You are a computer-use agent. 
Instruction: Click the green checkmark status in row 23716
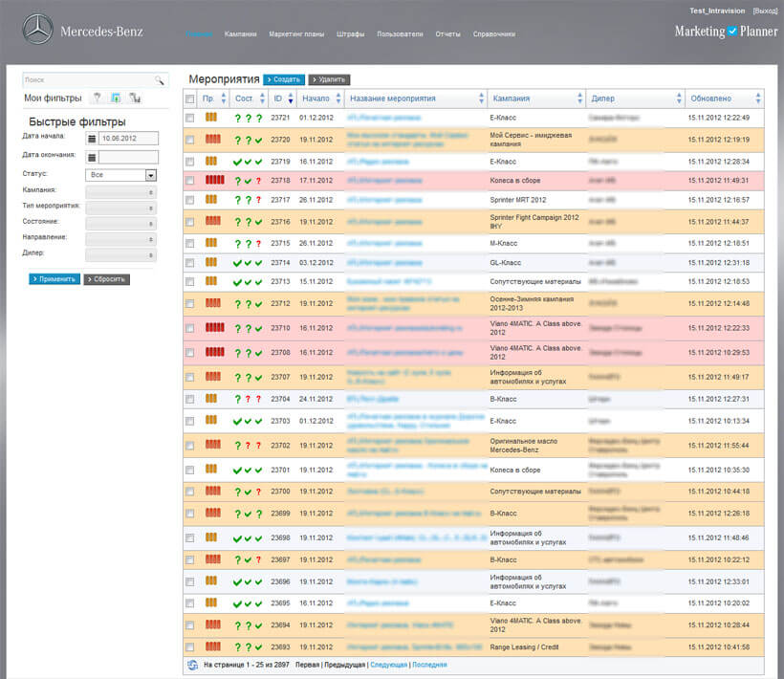coord(258,222)
